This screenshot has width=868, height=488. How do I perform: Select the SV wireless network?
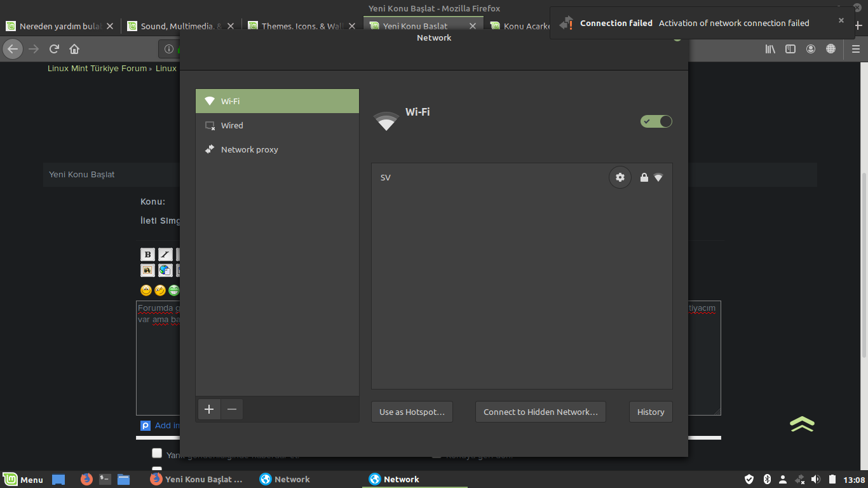pyautogui.click(x=522, y=177)
